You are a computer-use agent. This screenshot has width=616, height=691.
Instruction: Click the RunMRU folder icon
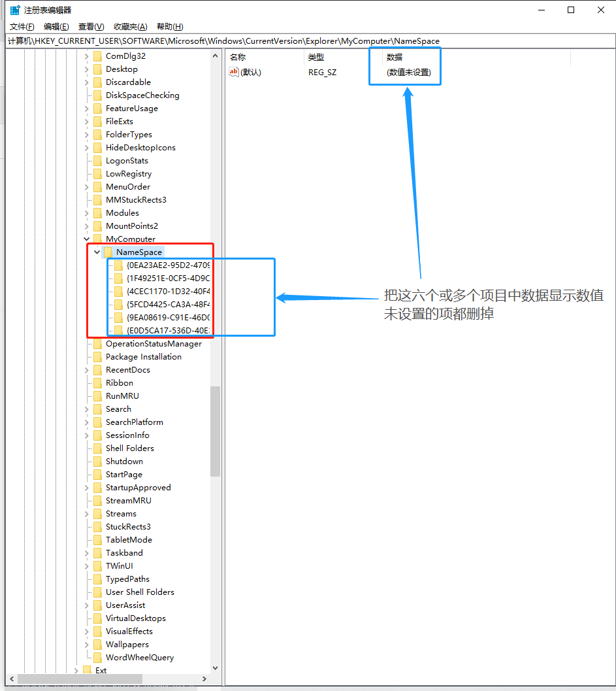[x=98, y=396]
